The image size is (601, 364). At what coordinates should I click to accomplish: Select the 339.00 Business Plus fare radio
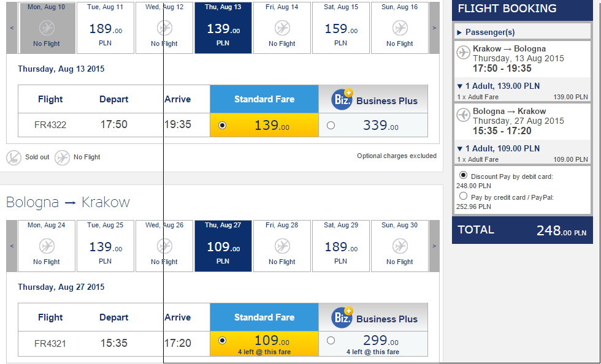(331, 125)
